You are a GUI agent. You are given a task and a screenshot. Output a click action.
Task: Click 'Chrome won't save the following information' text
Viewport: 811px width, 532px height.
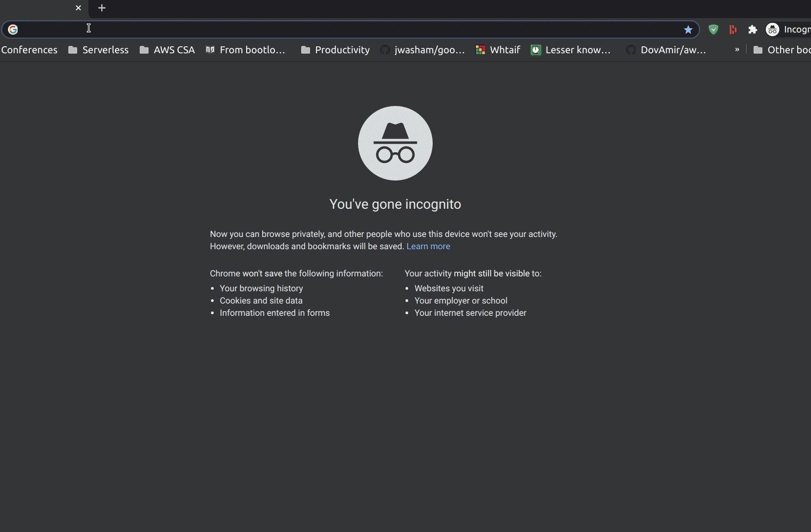pyautogui.click(x=296, y=274)
